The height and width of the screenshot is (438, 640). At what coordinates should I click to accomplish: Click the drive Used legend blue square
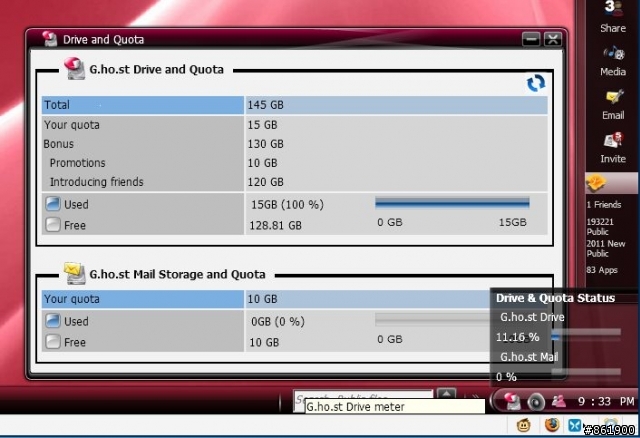tap(53, 204)
